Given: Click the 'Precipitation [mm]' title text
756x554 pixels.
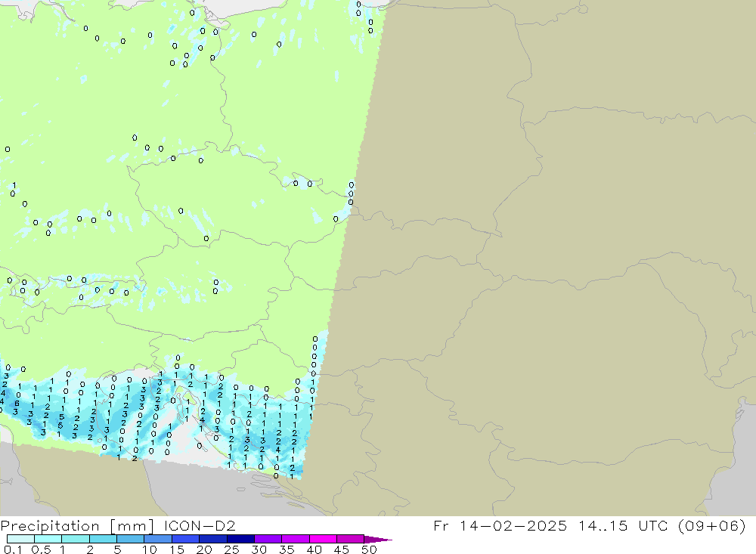Looking at the screenshot, I should click(x=77, y=526).
